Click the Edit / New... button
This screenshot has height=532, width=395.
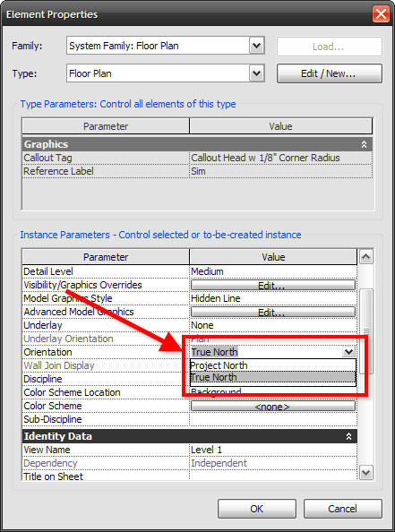point(330,73)
